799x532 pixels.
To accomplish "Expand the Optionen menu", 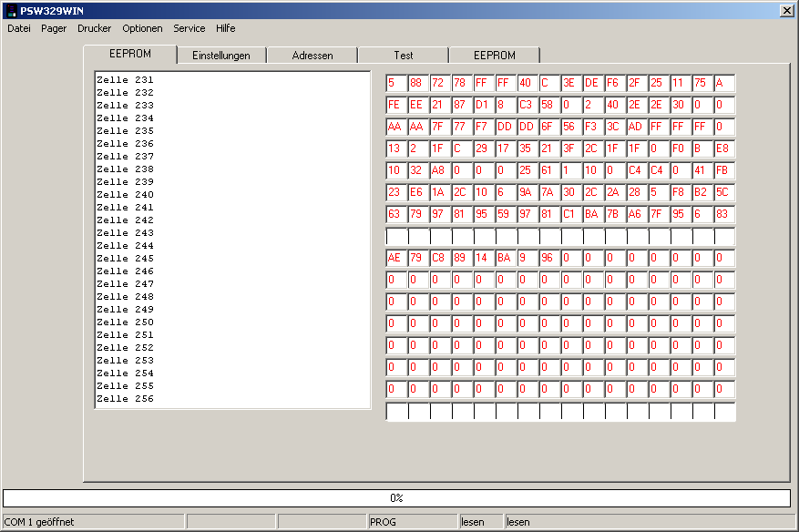I will pyautogui.click(x=142, y=28).
